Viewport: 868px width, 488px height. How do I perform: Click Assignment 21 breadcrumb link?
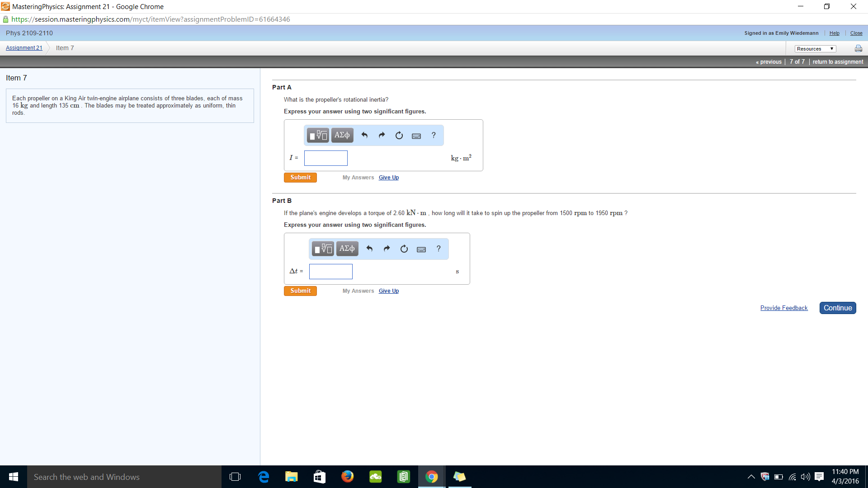tap(24, 48)
